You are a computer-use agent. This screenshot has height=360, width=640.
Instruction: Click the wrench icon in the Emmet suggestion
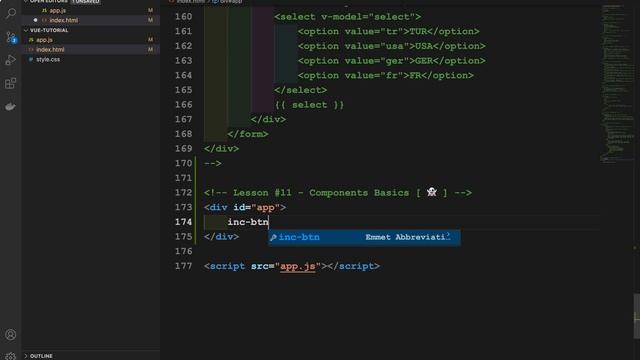pos(273,237)
